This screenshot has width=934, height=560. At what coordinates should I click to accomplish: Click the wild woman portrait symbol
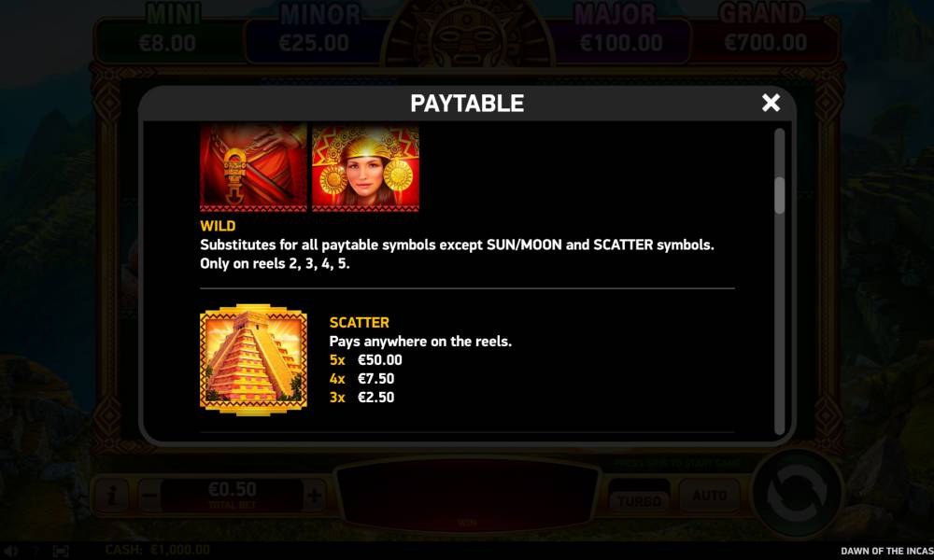[366, 167]
